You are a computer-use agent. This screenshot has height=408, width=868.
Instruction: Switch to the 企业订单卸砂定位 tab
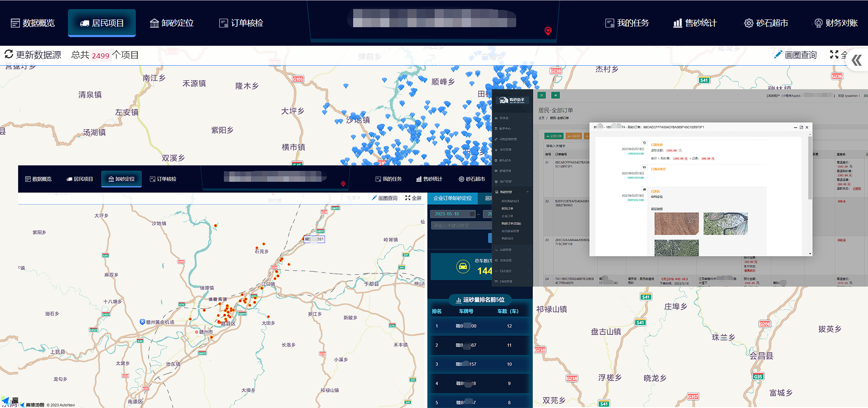coord(452,198)
